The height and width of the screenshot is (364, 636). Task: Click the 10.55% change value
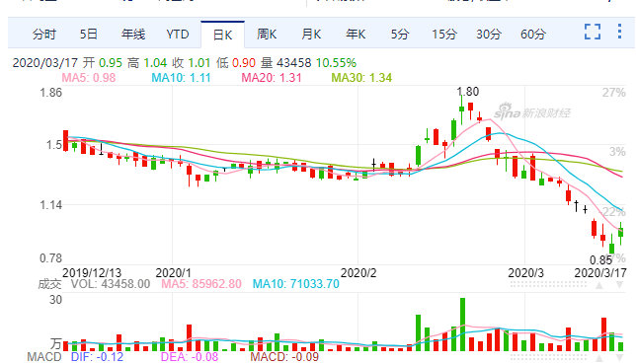(x=336, y=63)
